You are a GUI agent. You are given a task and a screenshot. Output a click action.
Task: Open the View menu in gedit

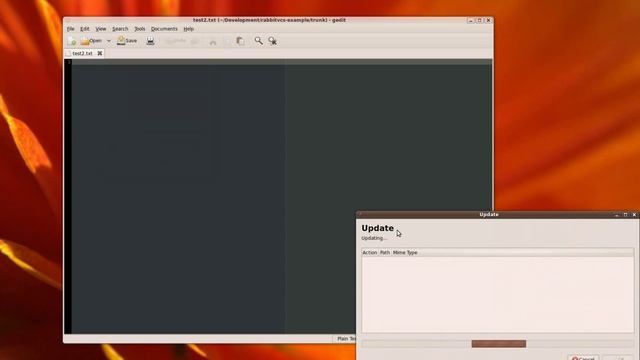[100, 29]
